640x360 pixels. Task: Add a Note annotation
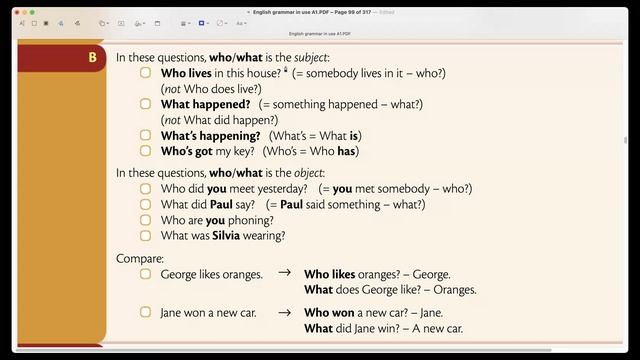(x=158, y=24)
